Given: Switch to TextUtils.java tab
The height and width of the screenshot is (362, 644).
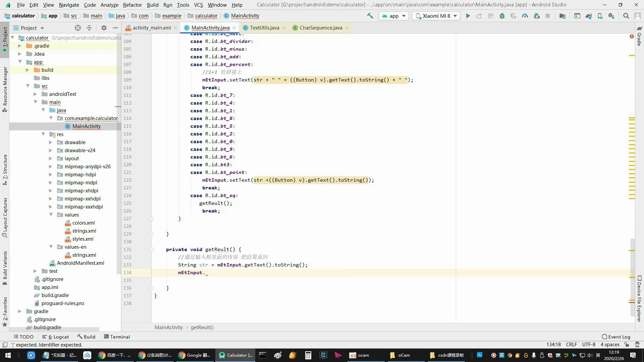Looking at the screenshot, I should tap(264, 28).
